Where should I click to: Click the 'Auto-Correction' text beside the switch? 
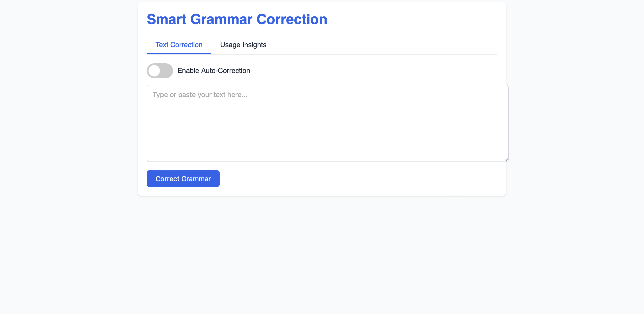pyautogui.click(x=225, y=71)
